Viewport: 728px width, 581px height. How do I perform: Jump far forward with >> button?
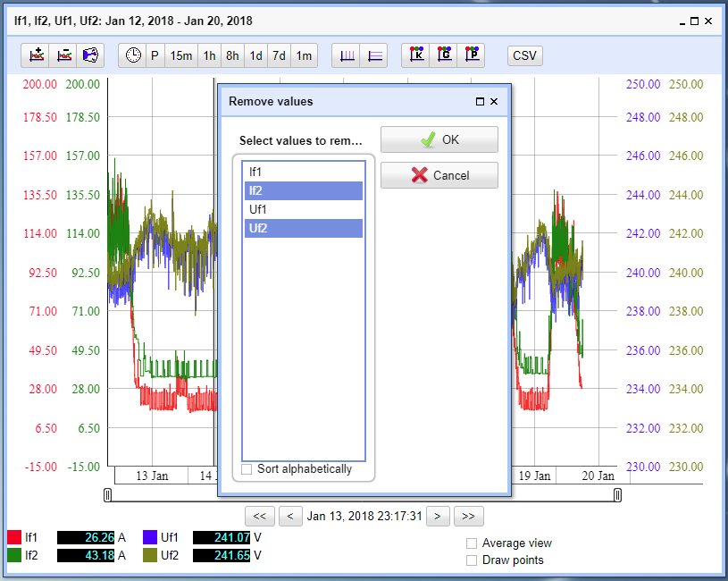point(468,517)
